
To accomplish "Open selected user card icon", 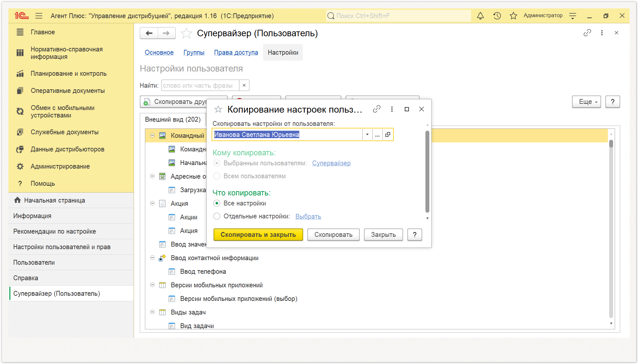I will (388, 135).
